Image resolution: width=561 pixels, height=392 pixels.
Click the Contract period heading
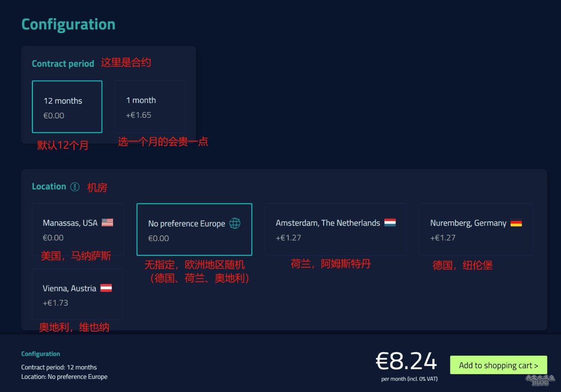63,64
